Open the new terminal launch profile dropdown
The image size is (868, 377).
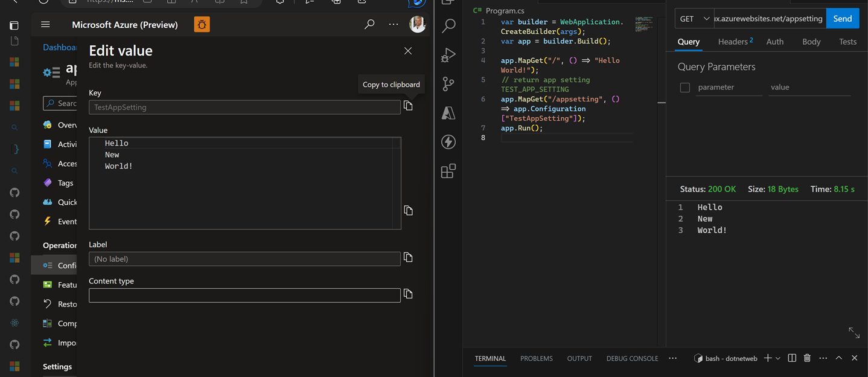[x=778, y=358]
